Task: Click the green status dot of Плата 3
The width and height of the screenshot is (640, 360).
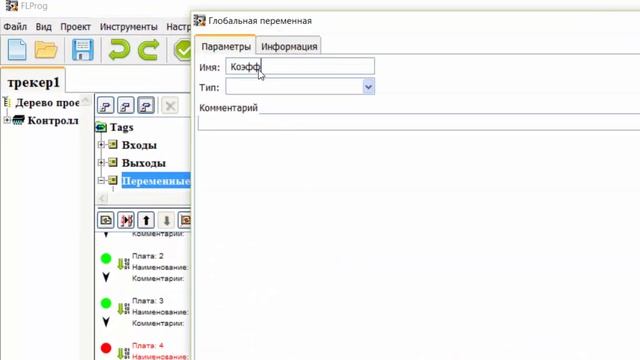Action: tap(106, 303)
